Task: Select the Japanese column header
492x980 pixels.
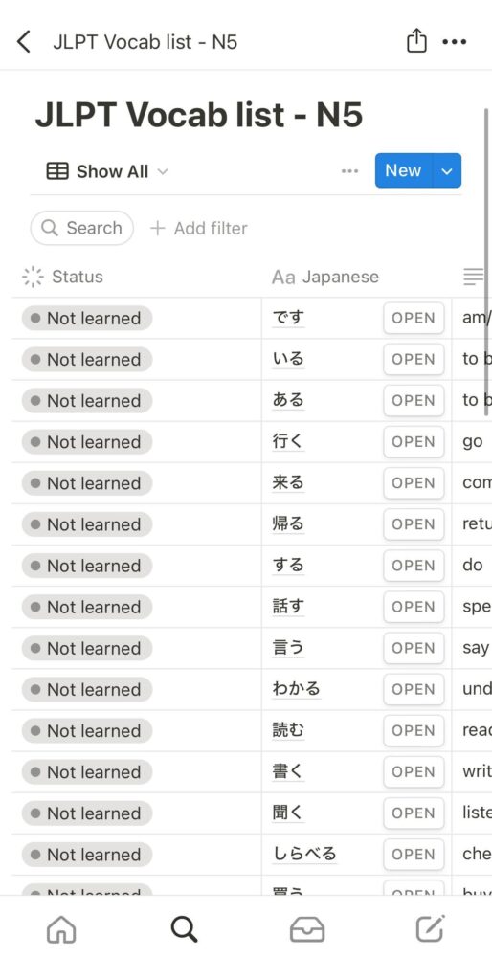Action: pos(325,277)
